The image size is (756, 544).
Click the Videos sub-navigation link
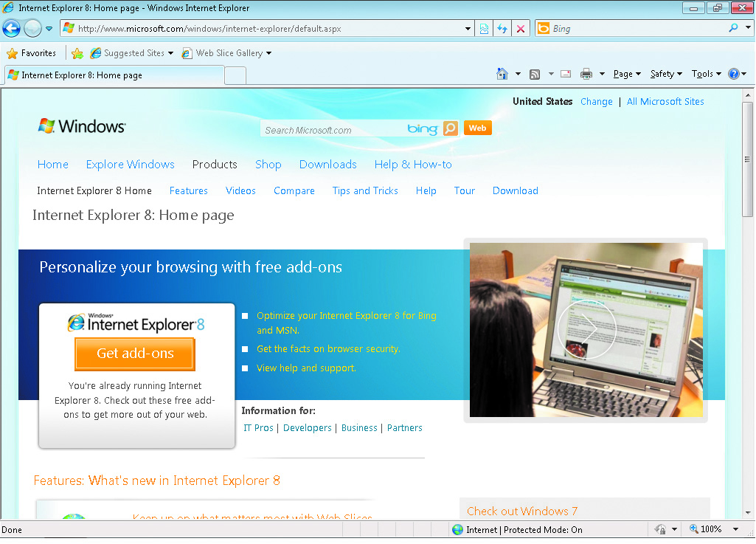240,190
